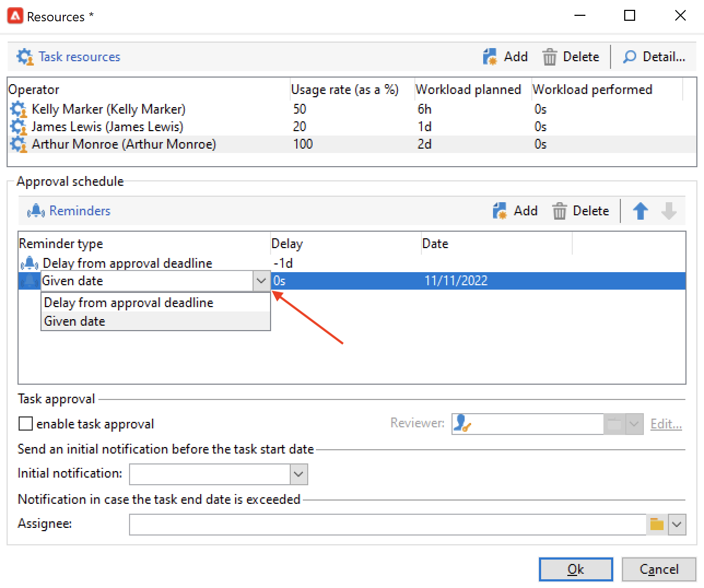
Task: Confirm with the Ok button
Action: coord(576,569)
